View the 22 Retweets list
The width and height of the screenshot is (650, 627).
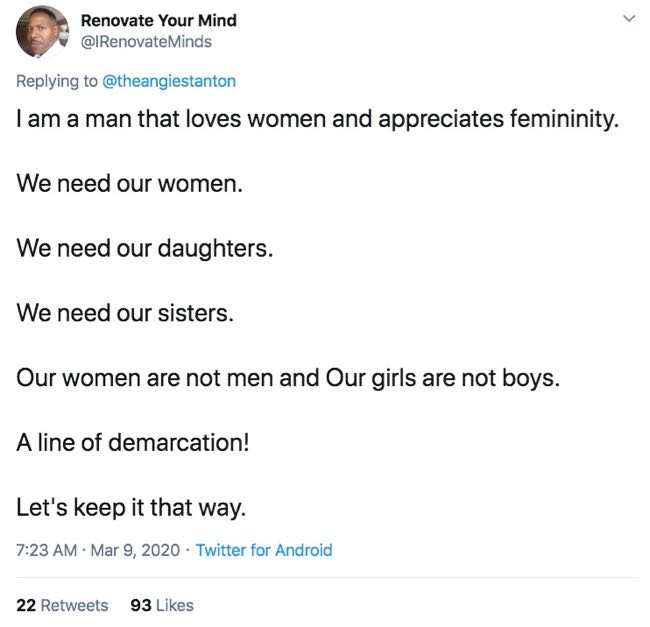[x=62, y=605]
